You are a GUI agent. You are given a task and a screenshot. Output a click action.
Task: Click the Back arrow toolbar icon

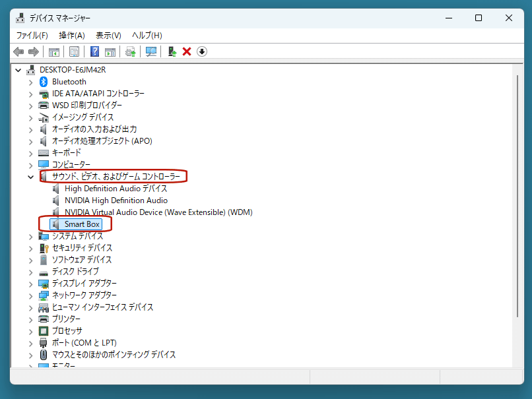click(18, 51)
